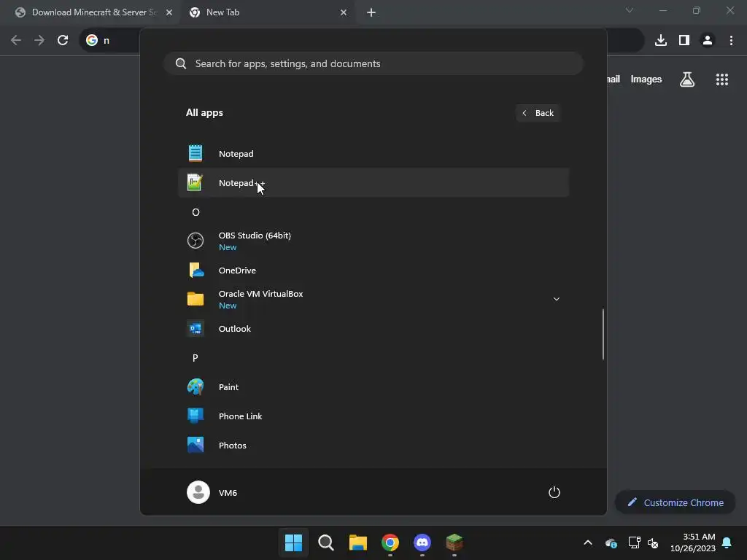747x560 pixels.
Task: Click the Windows Start button on taskbar
Action: (293, 542)
